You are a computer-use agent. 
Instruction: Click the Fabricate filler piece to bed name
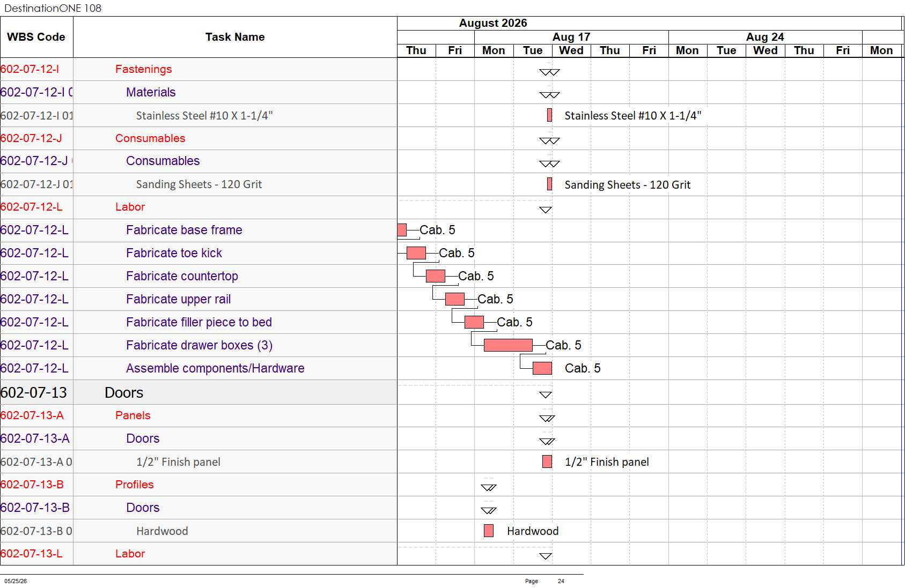click(199, 322)
